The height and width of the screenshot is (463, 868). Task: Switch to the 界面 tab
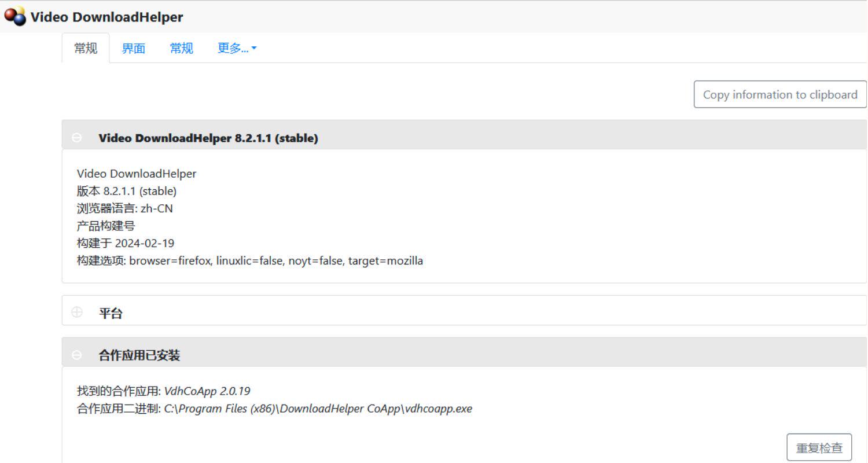tap(133, 48)
